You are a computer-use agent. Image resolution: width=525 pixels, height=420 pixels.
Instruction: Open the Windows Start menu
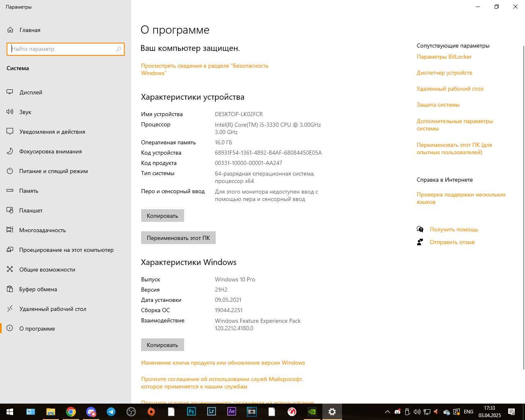tap(10, 412)
